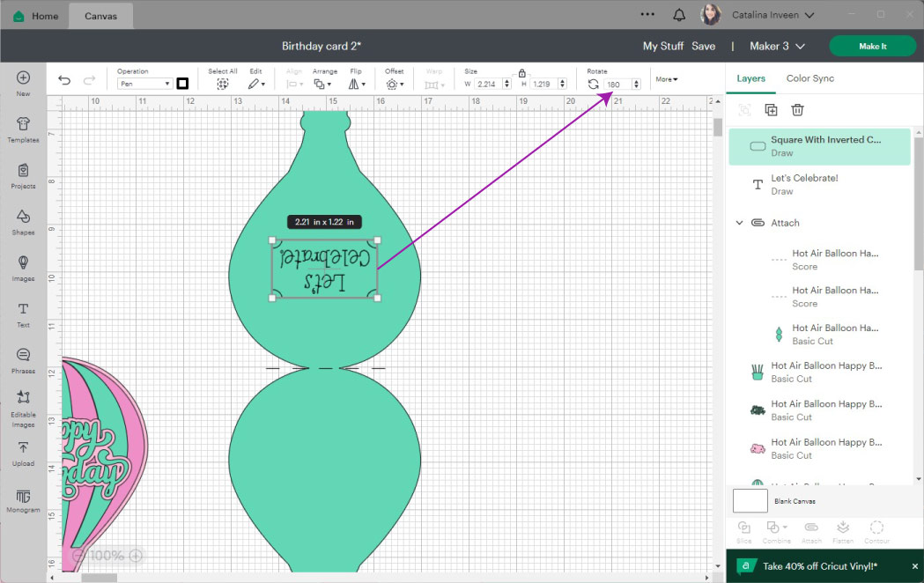Click the Upload icon
Image resolution: width=924 pixels, height=583 pixels.
tap(23, 454)
